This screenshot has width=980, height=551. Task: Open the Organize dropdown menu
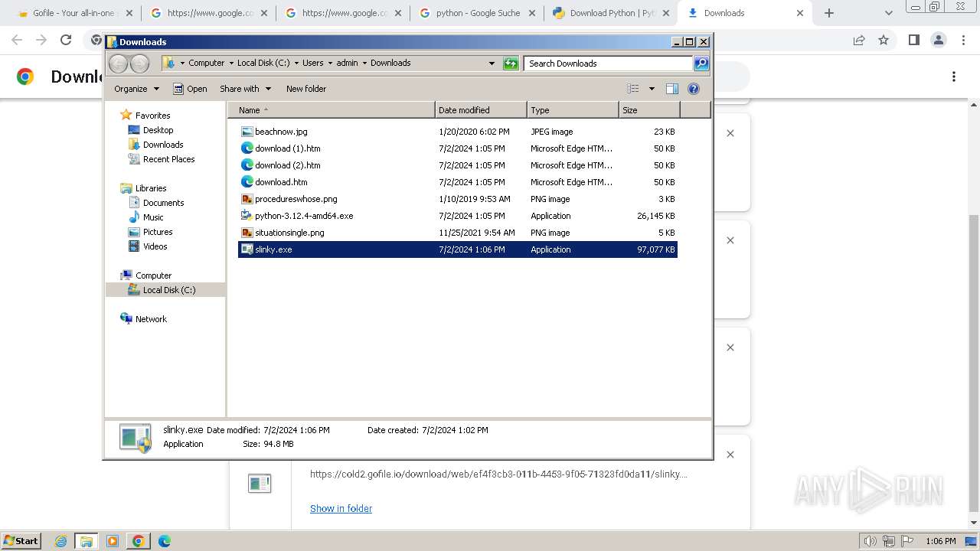136,89
